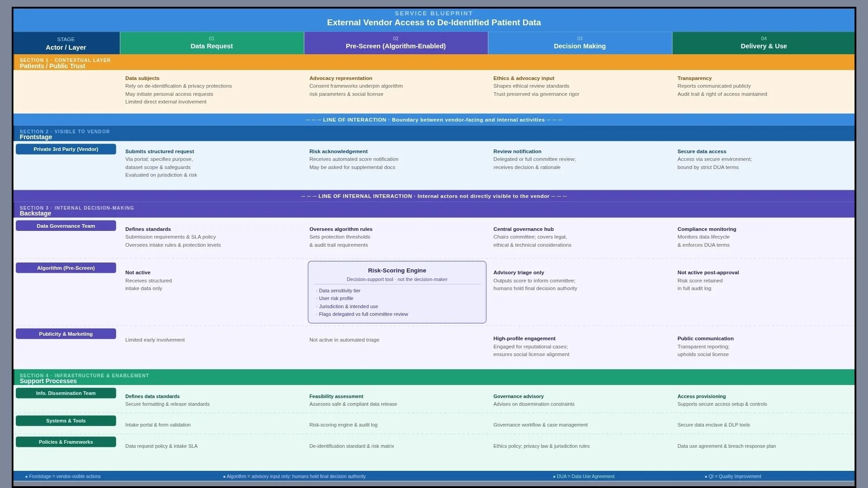Click the Support Processes section header
Screen dimensions: 868x488
(x=48, y=381)
